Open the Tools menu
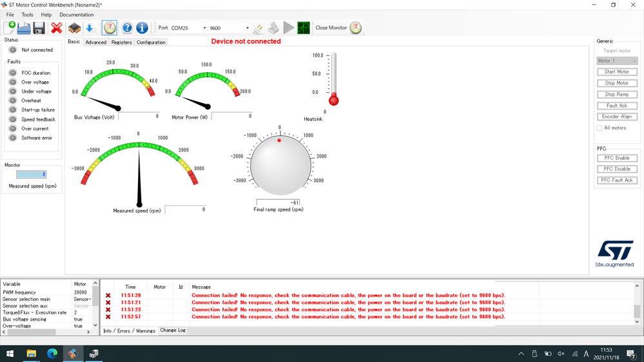 [x=27, y=15]
